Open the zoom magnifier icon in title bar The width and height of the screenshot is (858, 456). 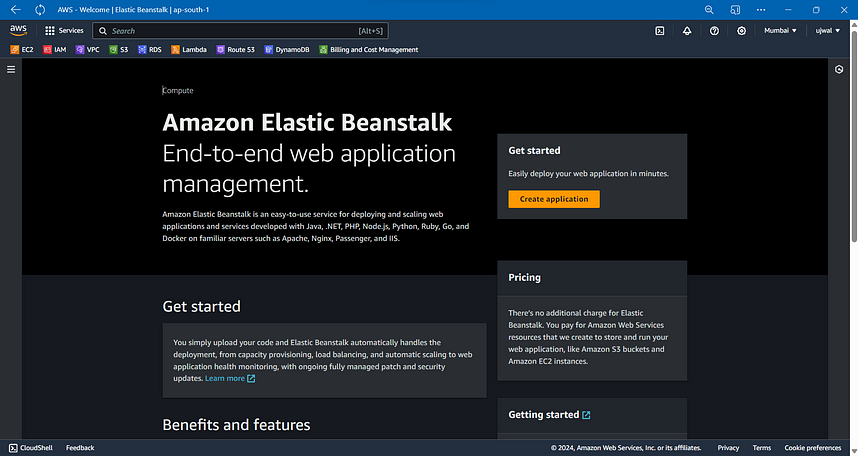point(709,9)
